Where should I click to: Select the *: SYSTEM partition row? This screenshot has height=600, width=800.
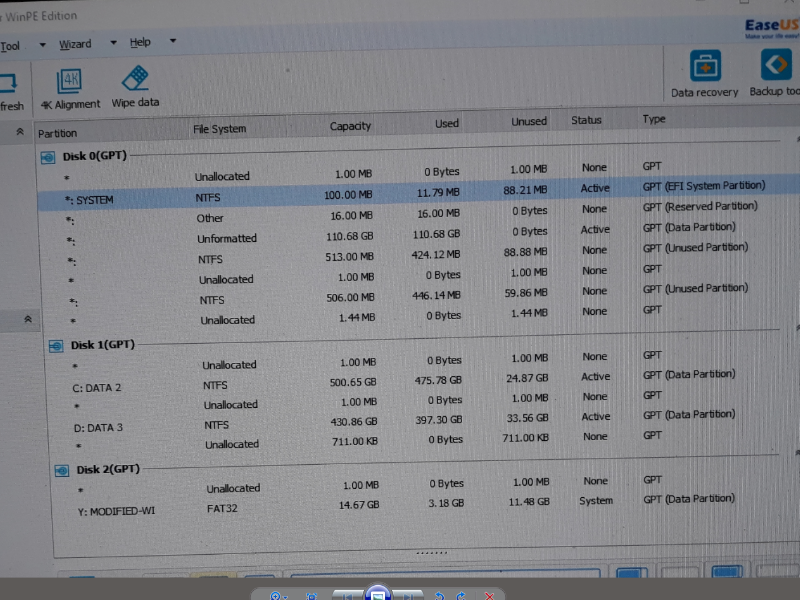point(418,193)
